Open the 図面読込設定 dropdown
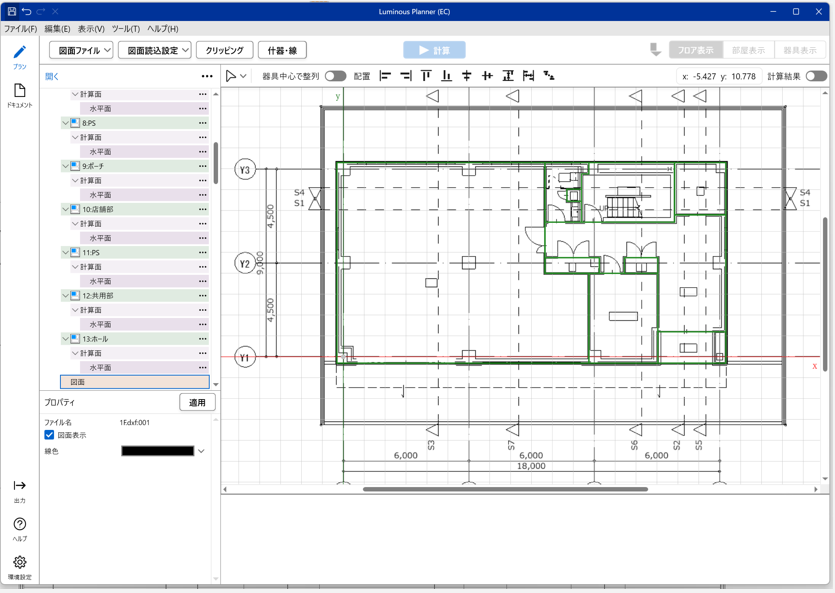The image size is (835, 593). coord(154,50)
